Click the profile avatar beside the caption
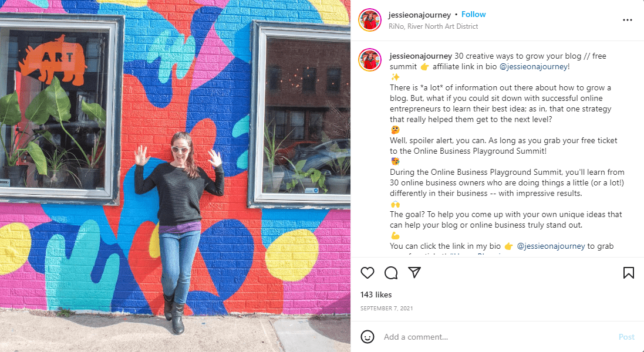The width and height of the screenshot is (644, 352). (x=370, y=60)
